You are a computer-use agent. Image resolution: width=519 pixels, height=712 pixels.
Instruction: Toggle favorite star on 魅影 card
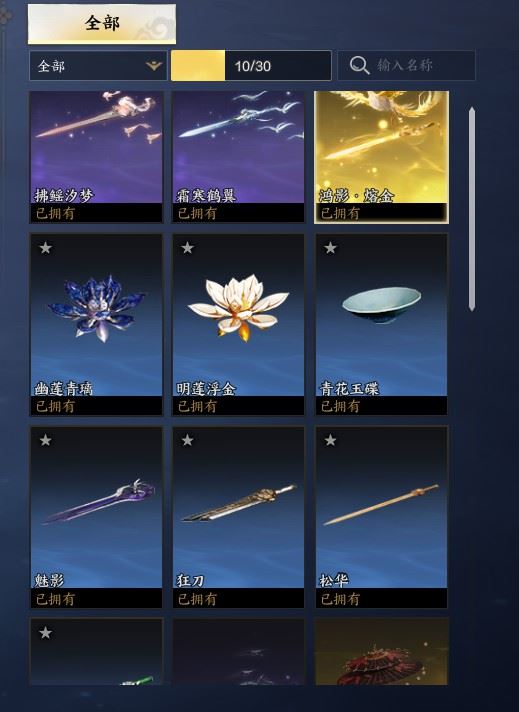coord(45,440)
